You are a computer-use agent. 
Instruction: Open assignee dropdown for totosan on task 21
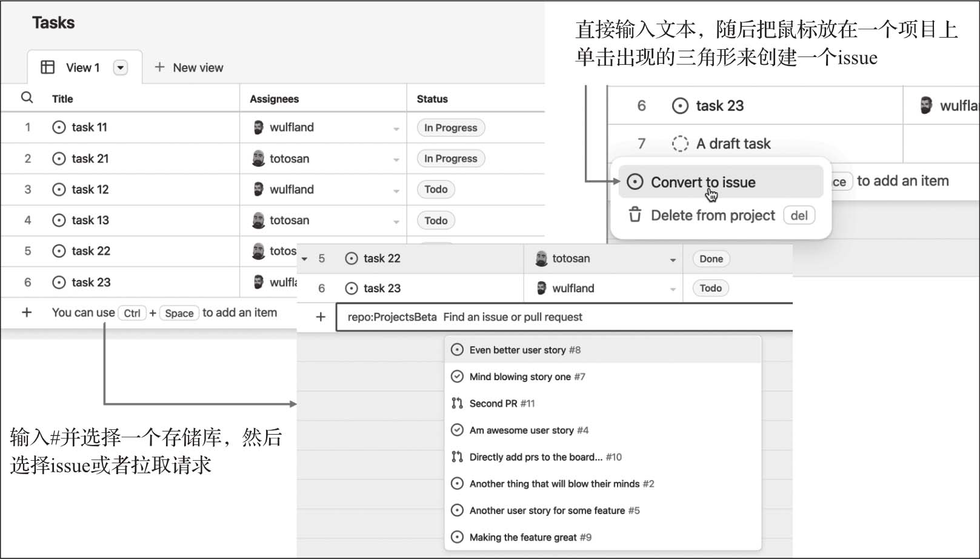click(396, 159)
